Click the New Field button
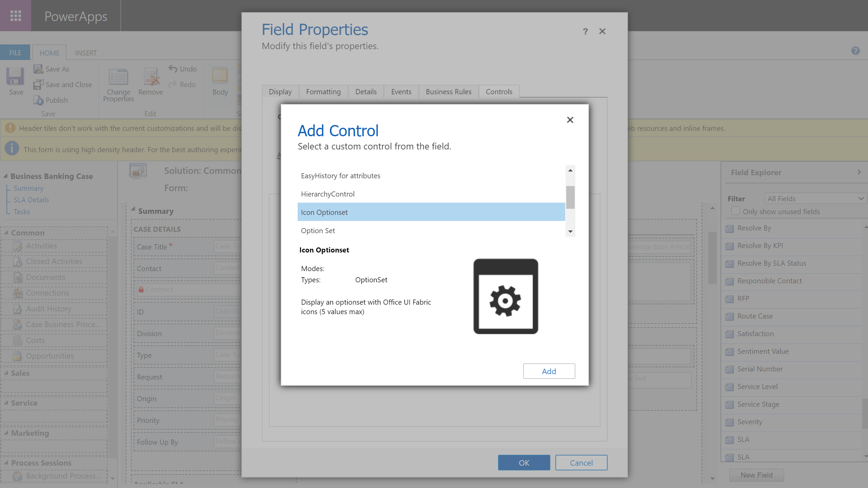Viewport: 868px width, 488px height. coord(756,475)
